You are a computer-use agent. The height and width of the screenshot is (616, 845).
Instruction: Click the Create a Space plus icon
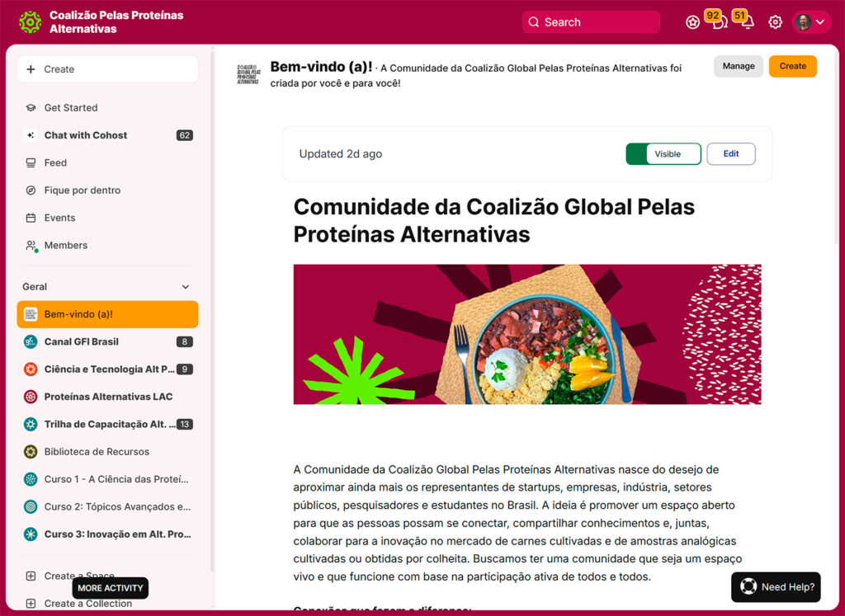click(x=31, y=576)
